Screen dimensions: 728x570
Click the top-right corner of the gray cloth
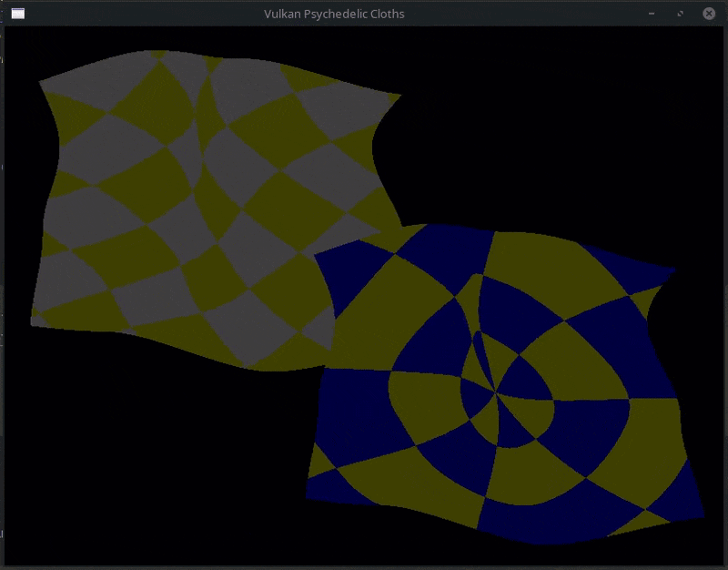[398, 95]
